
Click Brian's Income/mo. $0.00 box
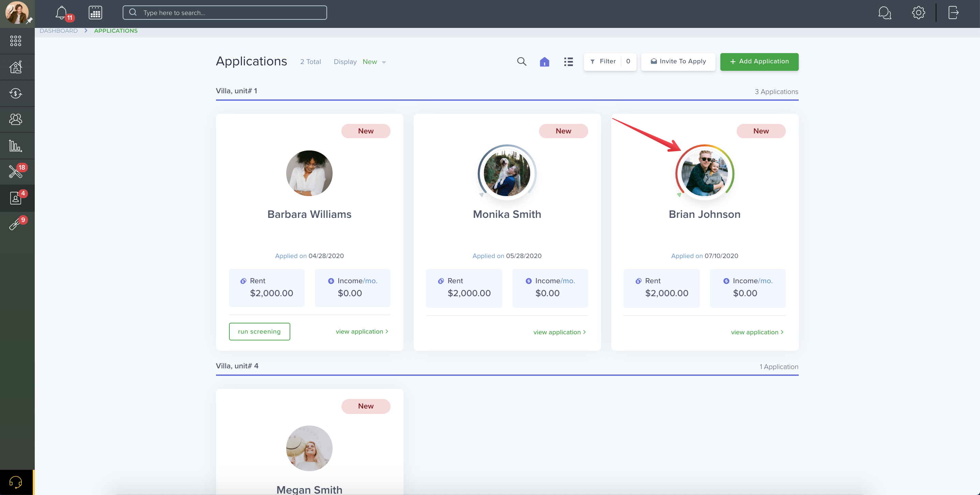point(748,288)
